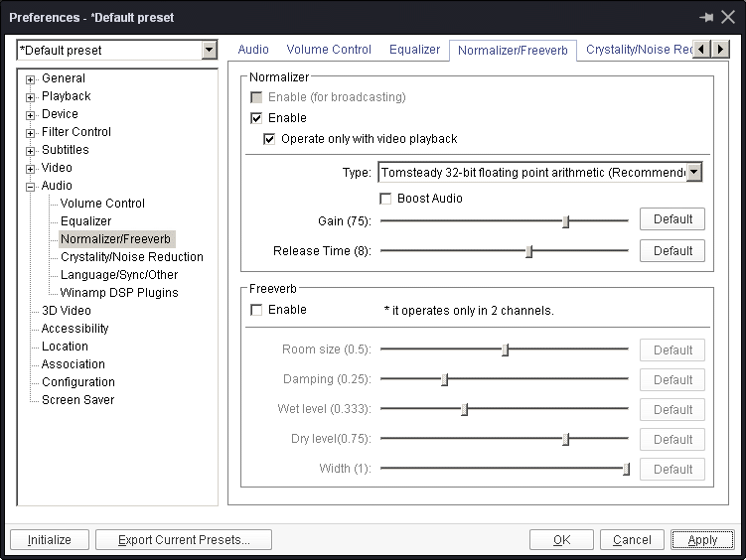
Task: Switch to the Volume Control tab
Action: [x=329, y=50]
